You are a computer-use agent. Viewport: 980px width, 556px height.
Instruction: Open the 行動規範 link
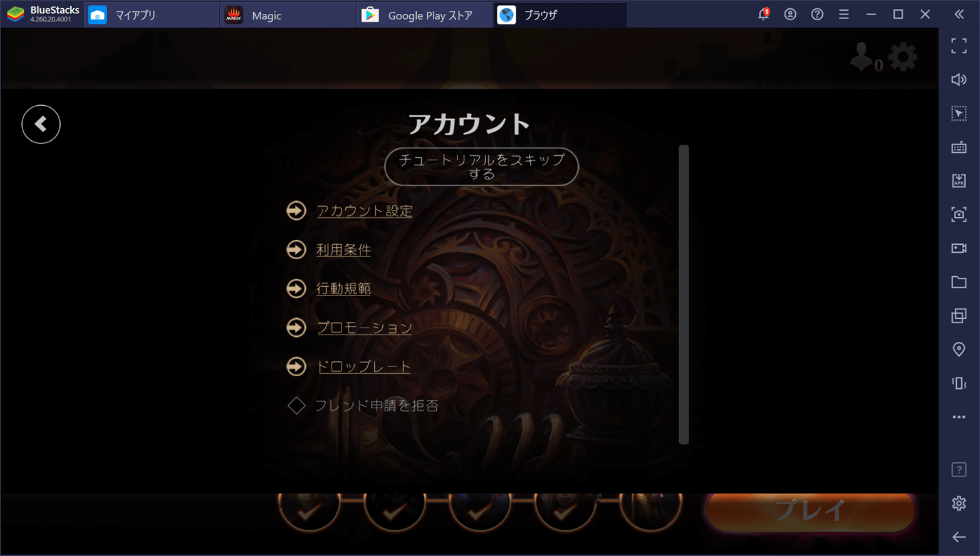343,288
